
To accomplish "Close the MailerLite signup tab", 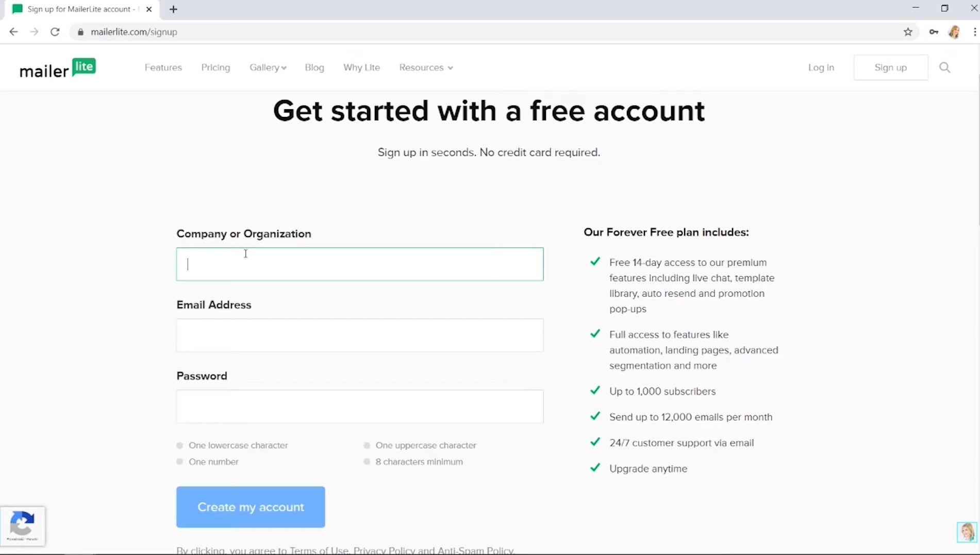I will coord(149,9).
